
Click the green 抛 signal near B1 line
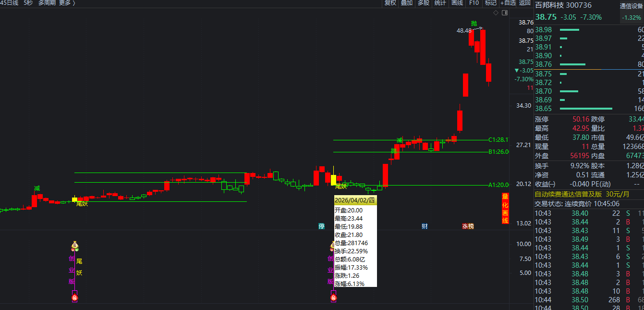[x=394, y=150]
